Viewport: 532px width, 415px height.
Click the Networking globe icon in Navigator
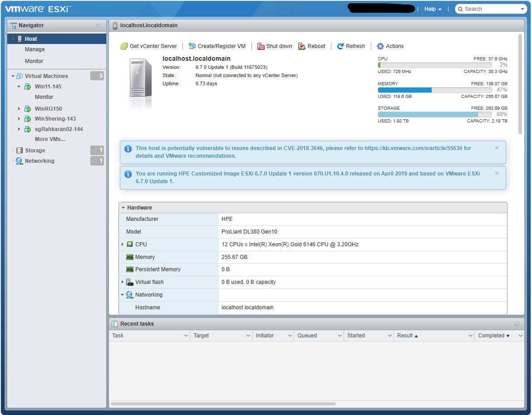pos(20,161)
